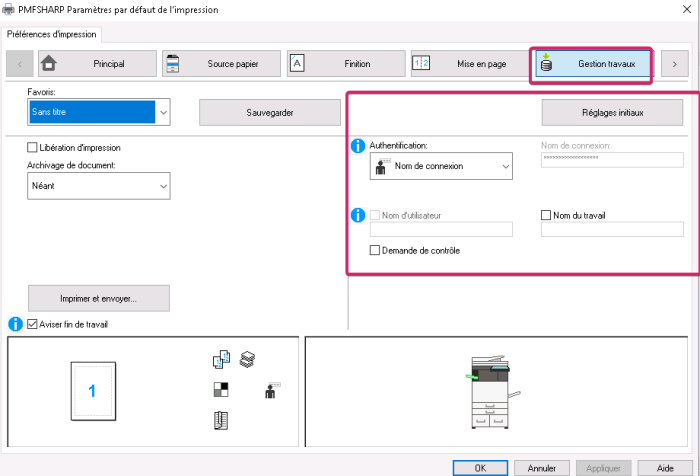Open the Mise en page tab
The height and width of the screenshot is (476, 700).
point(466,64)
